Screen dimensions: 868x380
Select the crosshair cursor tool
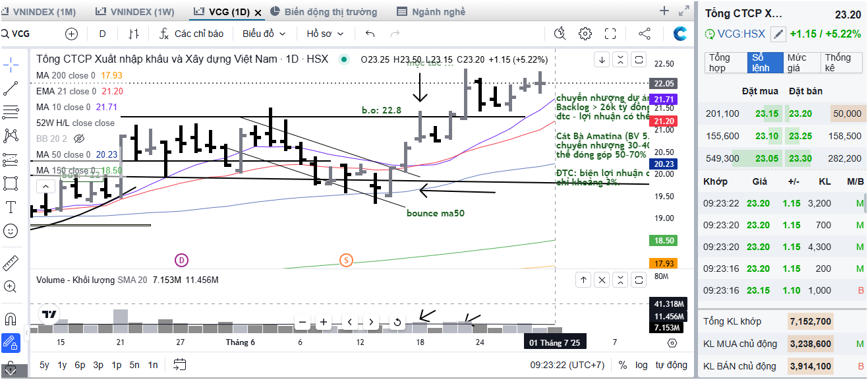tap(11, 64)
